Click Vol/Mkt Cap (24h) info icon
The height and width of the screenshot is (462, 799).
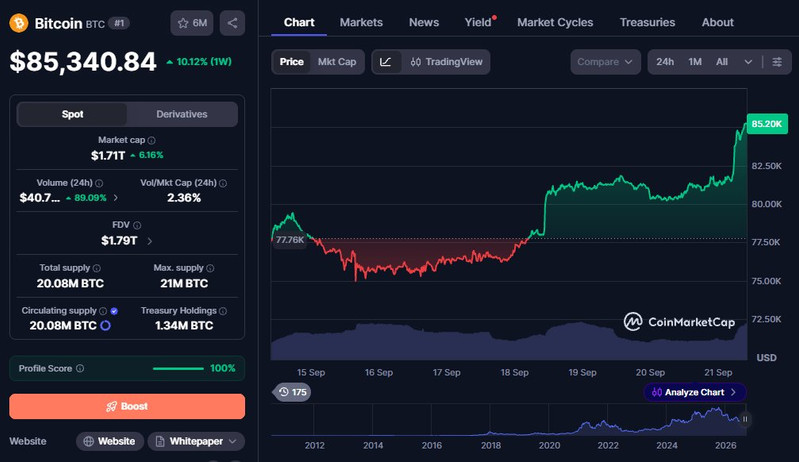223,183
